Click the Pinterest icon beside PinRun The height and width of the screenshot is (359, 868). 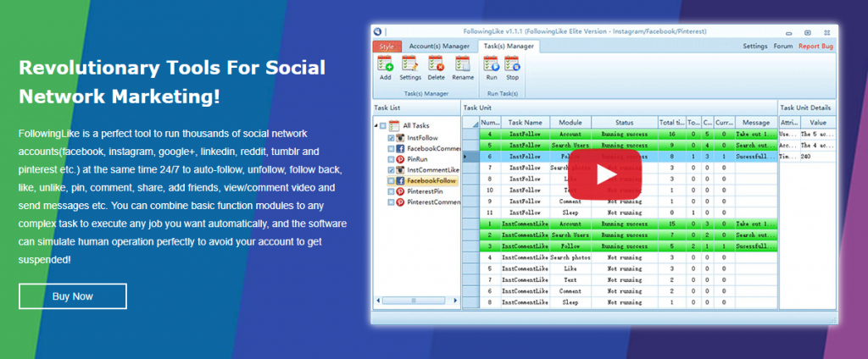coord(400,159)
